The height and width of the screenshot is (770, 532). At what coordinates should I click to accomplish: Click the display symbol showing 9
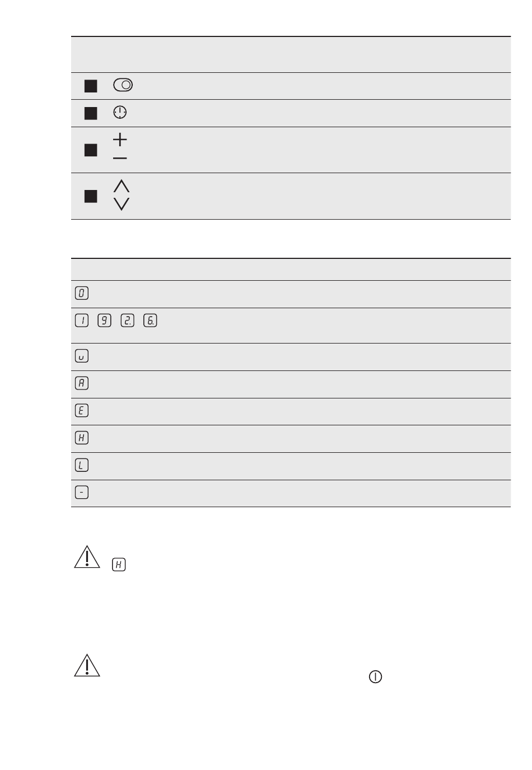point(104,321)
